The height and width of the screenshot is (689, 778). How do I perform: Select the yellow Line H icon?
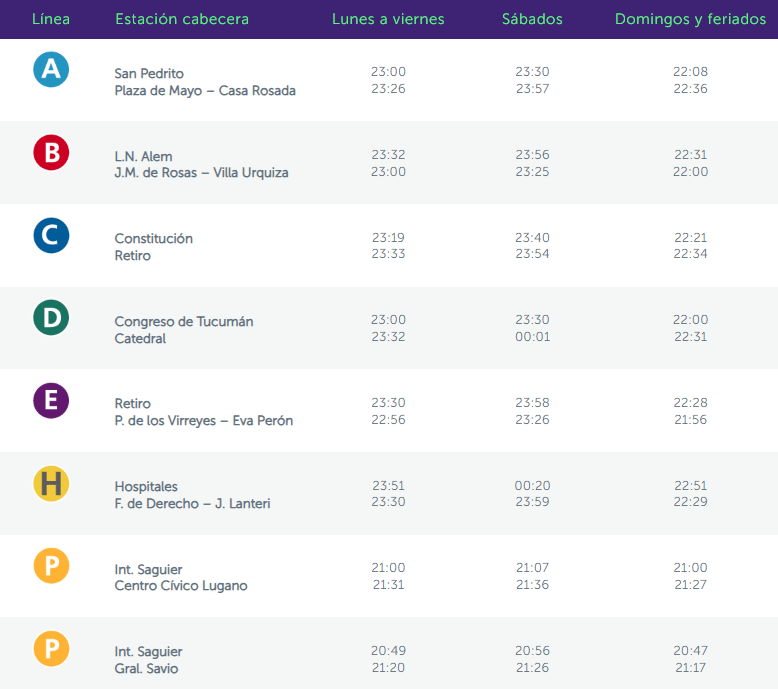[x=51, y=484]
